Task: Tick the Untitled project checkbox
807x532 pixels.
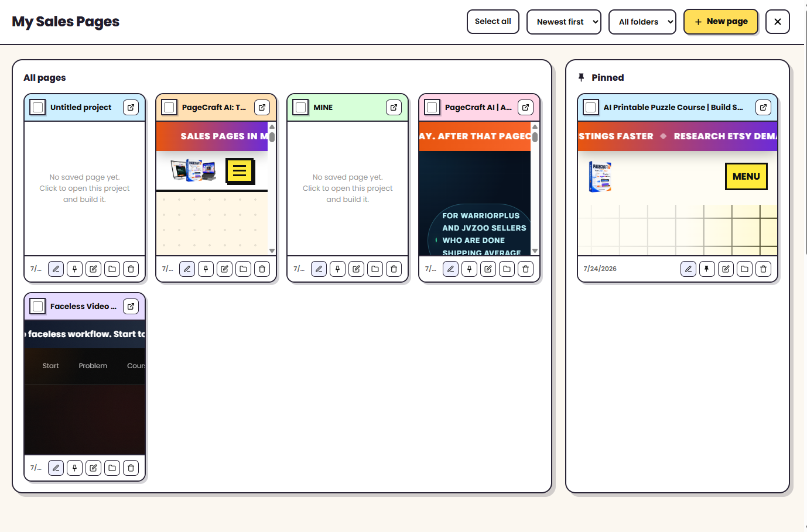Action: 37,108
